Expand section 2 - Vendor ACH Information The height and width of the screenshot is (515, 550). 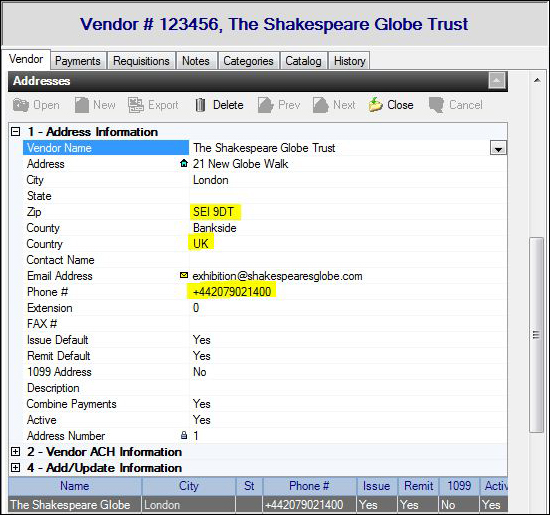[15, 452]
